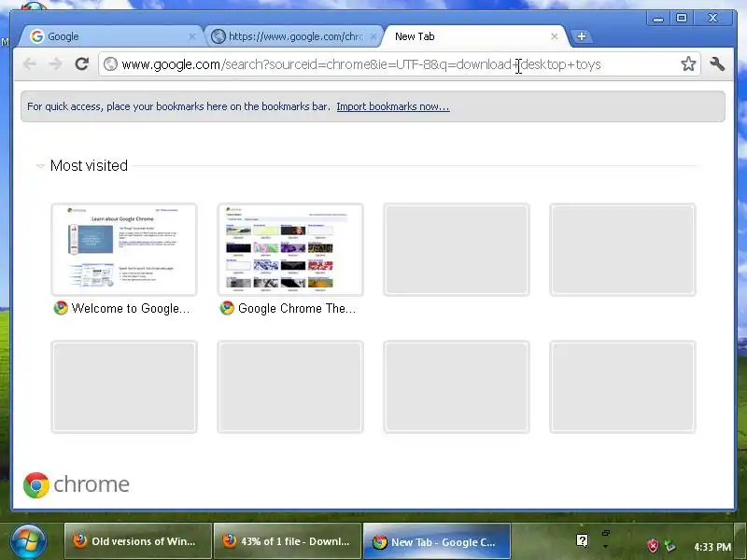Collapse the Most visited section
The width and height of the screenshot is (747, 560).
click(40, 166)
